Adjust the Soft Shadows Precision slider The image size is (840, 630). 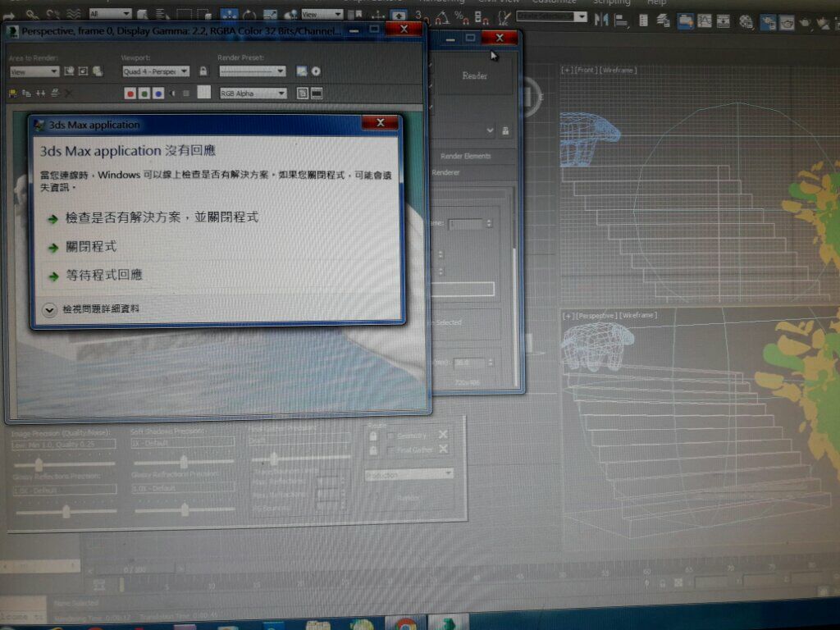[x=184, y=462]
